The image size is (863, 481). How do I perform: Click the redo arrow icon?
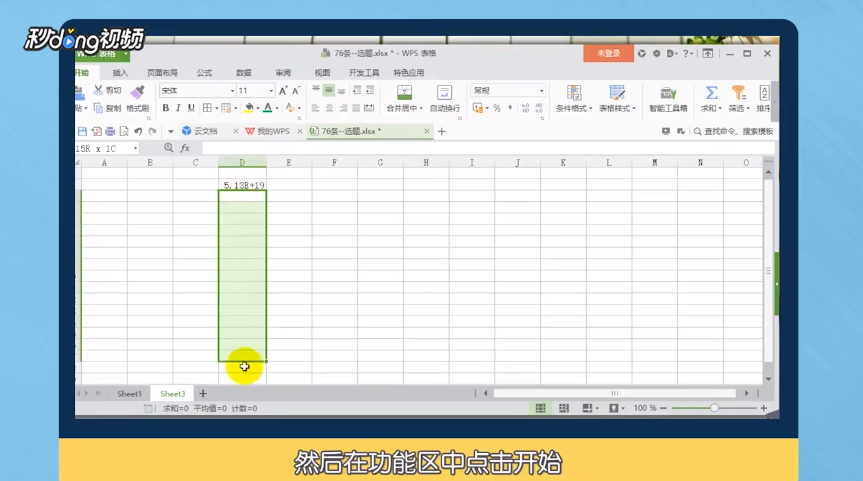pyautogui.click(x=152, y=131)
